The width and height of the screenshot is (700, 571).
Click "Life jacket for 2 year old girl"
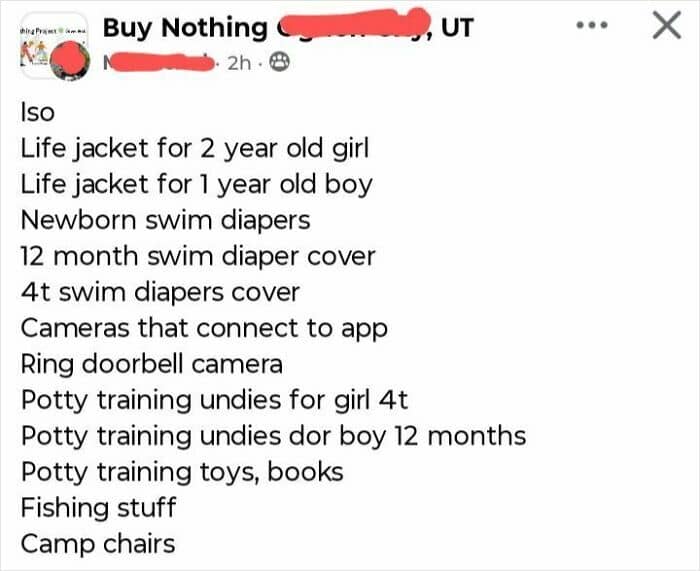pyautogui.click(x=195, y=150)
